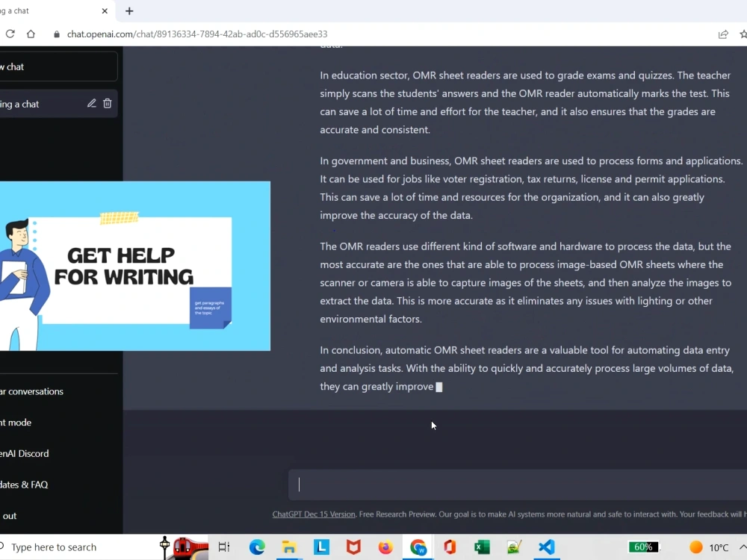Image resolution: width=747 pixels, height=560 pixels.
Task: Open a new browser tab
Action: point(129,11)
